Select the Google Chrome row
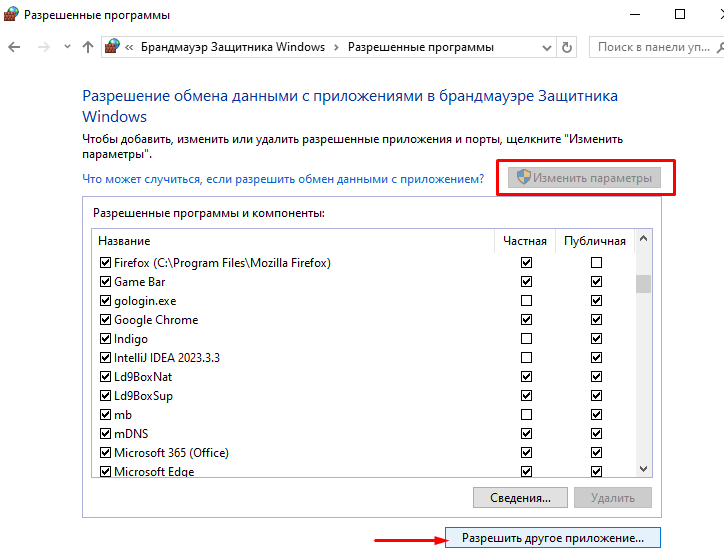 (x=363, y=320)
